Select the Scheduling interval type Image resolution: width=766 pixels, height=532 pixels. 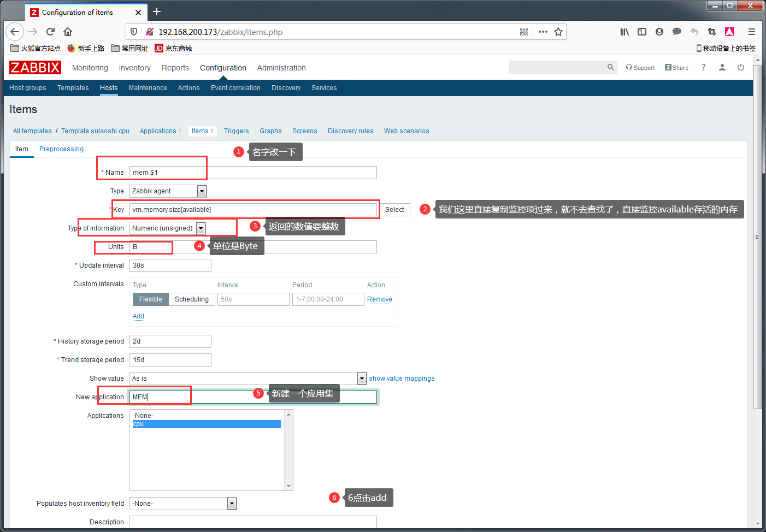tap(192, 299)
